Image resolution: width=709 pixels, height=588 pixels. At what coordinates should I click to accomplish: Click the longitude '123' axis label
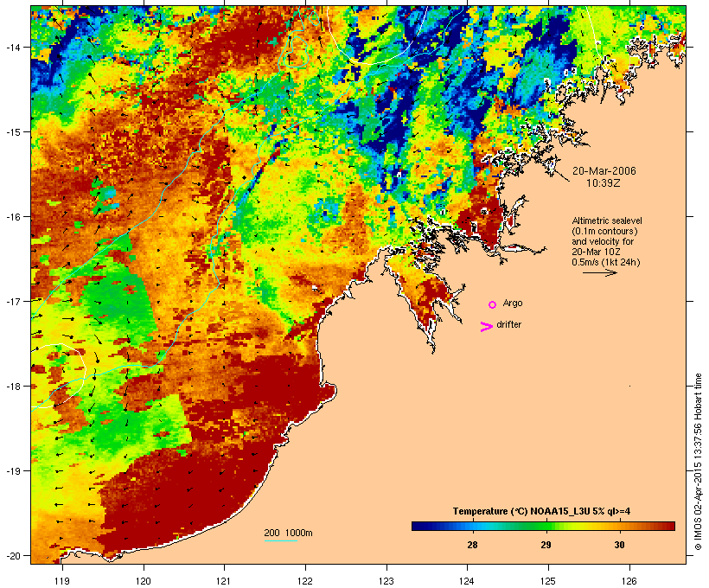[386, 581]
